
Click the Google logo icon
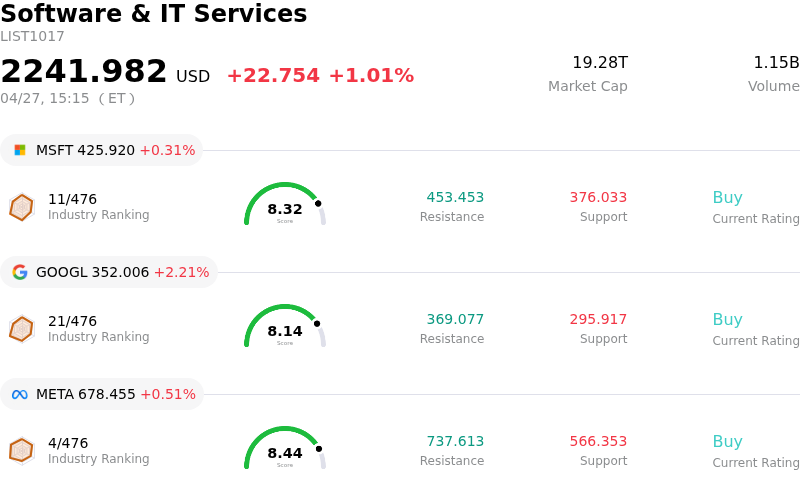(20, 272)
